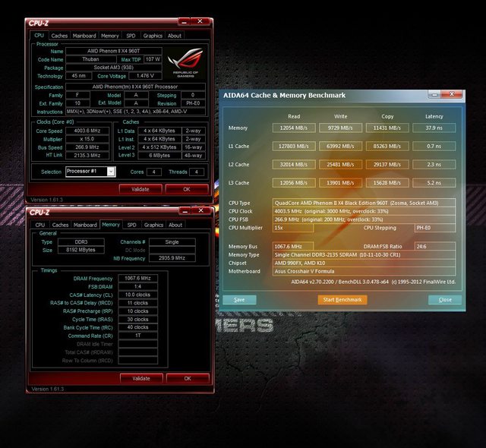The height and width of the screenshot is (448, 486).
Task: Open the Memory tab in top CPU-Z window
Action: tap(109, 36)
